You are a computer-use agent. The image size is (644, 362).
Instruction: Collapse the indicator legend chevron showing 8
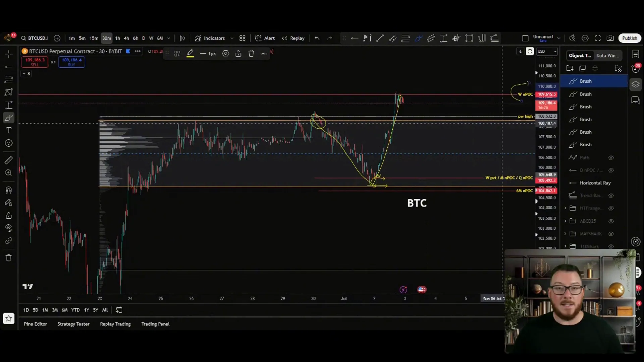tap(26, 74)
